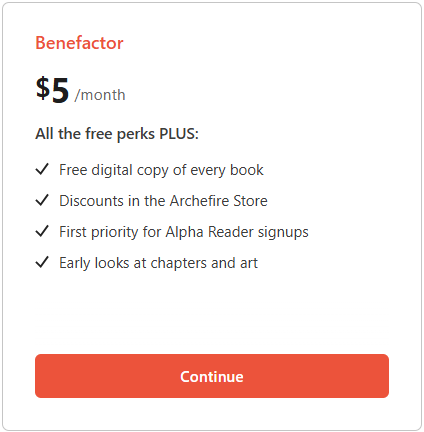This screenshot has width=424, height=432.
Task: Click the $5 price amount
Action: [52, 89]
